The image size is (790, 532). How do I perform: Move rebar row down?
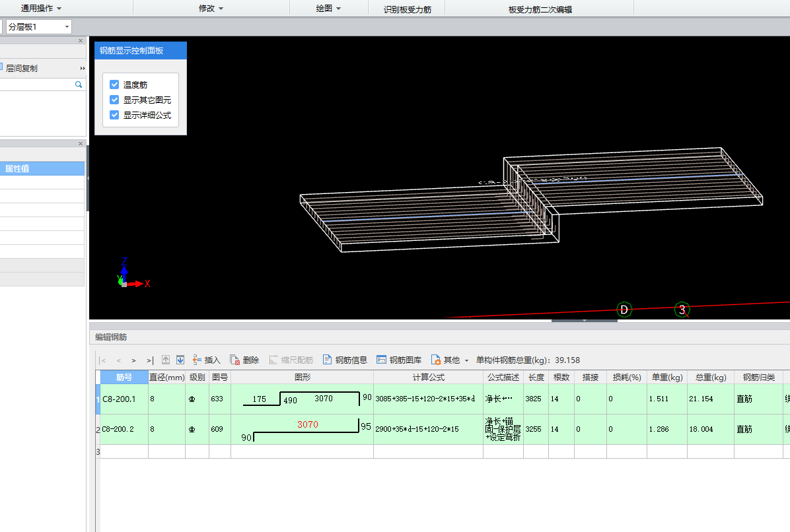tap(180, 360)
